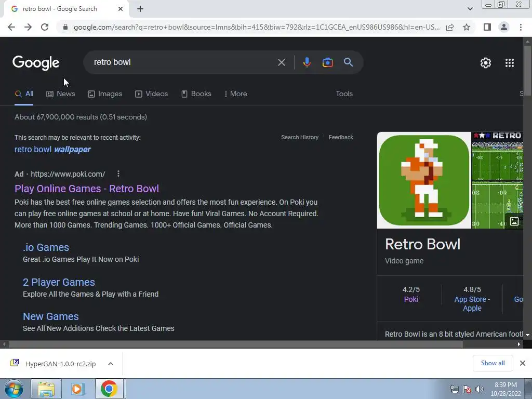Viewport: 532px width, 399px height.
Task: Open the search Tools options
Action: point(344,94)
